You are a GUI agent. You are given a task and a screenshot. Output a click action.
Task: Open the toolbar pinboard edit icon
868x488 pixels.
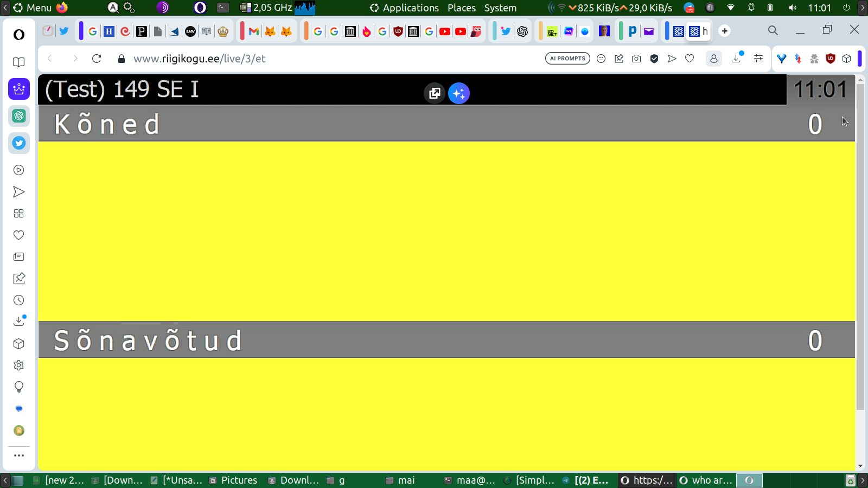coord(619,59)
